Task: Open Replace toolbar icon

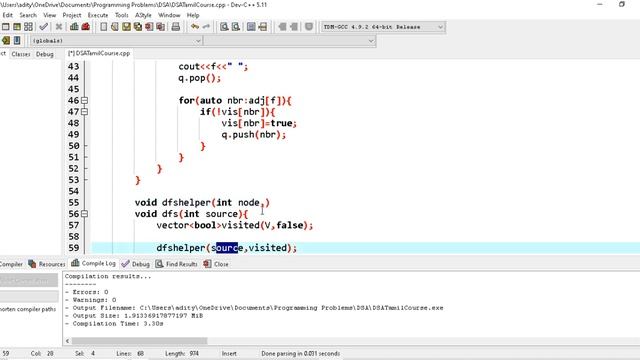Action: click(236, 27)
